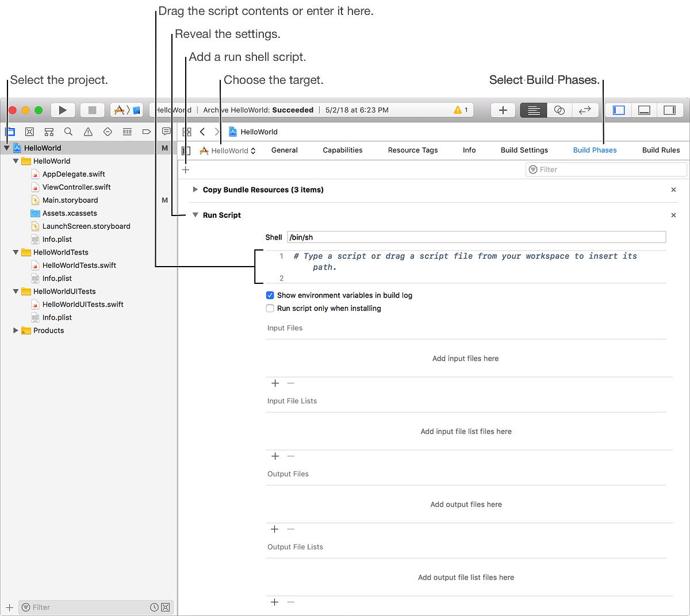
Task: Open the scheme selector in toolbar
Action: click(126, 110)
